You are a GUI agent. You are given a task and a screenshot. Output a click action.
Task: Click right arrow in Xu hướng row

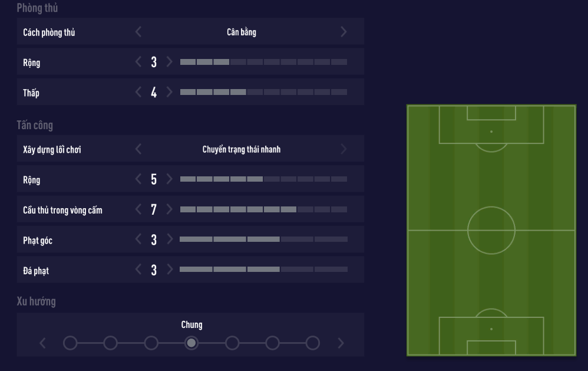(x=340, y=343)
